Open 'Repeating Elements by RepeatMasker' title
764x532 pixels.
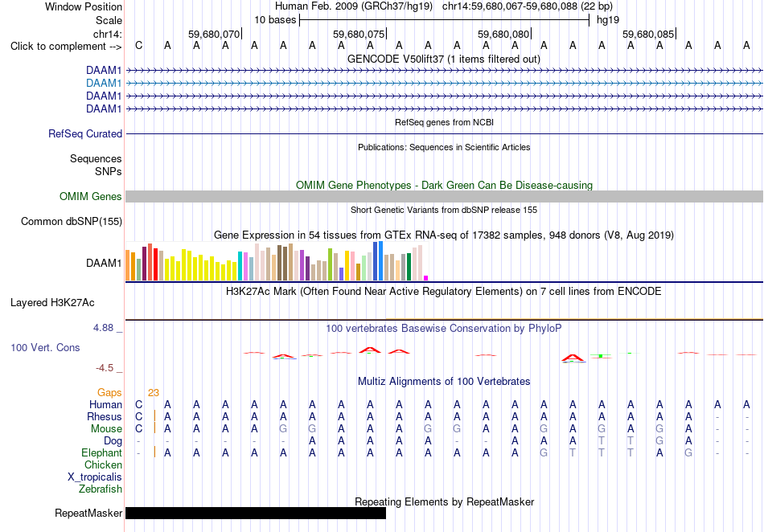tap(444, 501)
